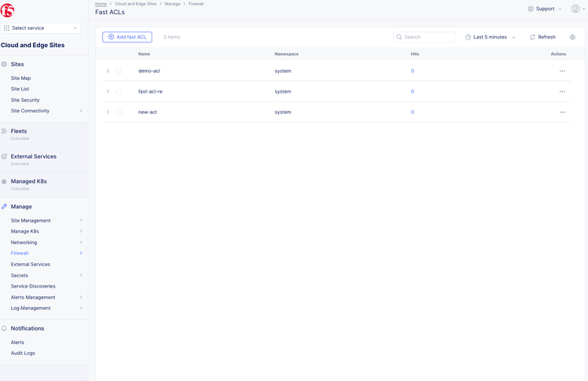
Task: Click the F5 logo icon
Action: coord(7,10)
